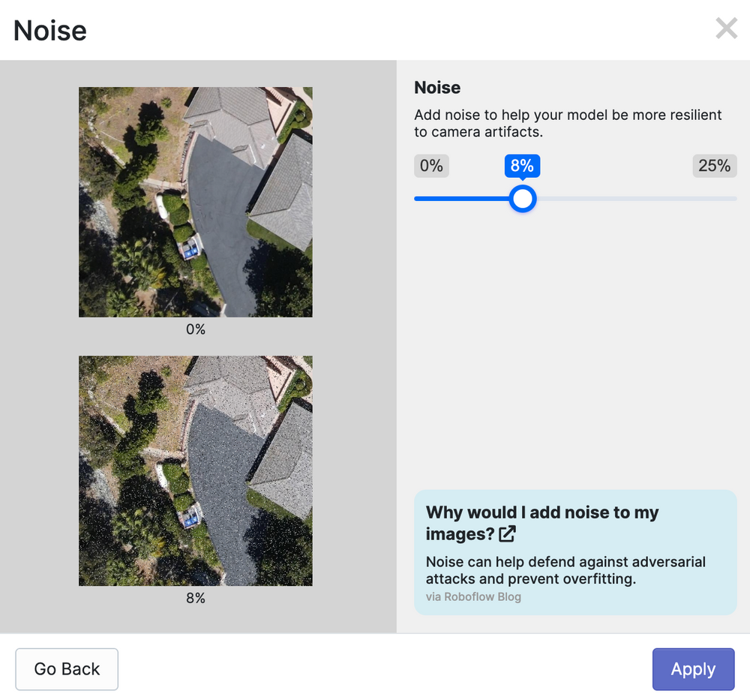Click the noise description text under the heading
Screen dimensions: 750x700
tap(567, 123)
